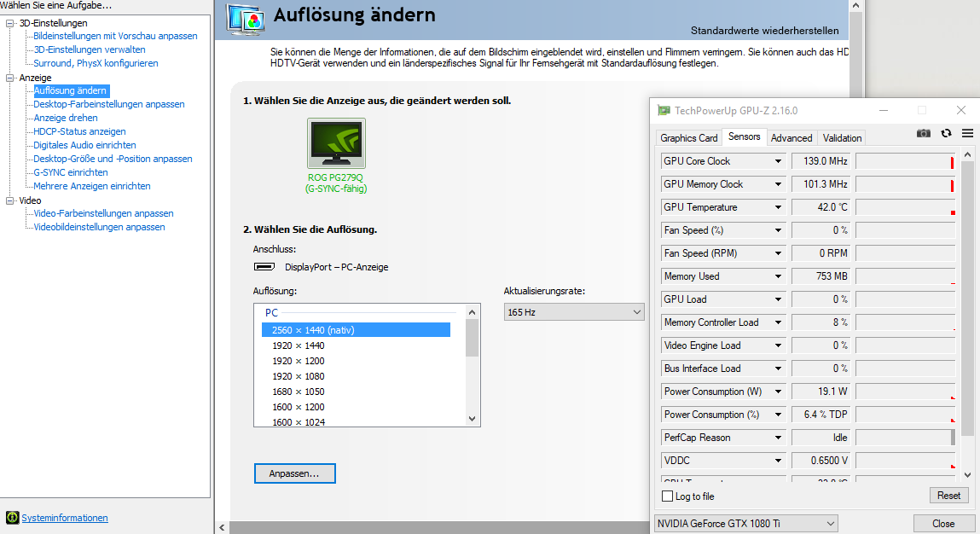Open the NVIDIA GeForce GTX 1080 Ti selector

tap(746, 524)
